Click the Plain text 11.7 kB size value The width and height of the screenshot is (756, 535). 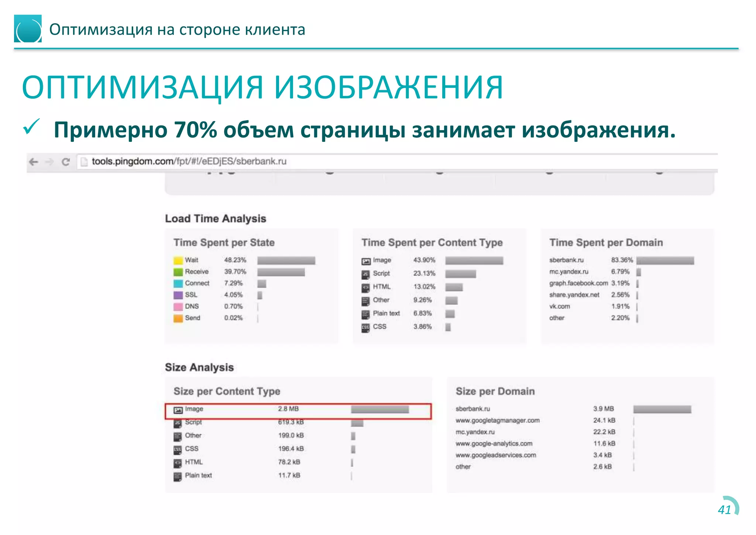click(x=289, y=475)
